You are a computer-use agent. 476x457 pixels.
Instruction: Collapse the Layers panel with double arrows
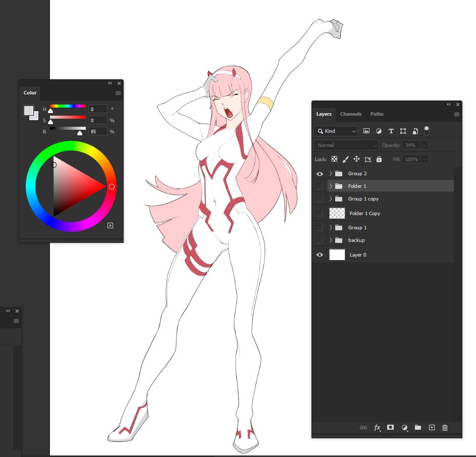click(x=449, y=104)
